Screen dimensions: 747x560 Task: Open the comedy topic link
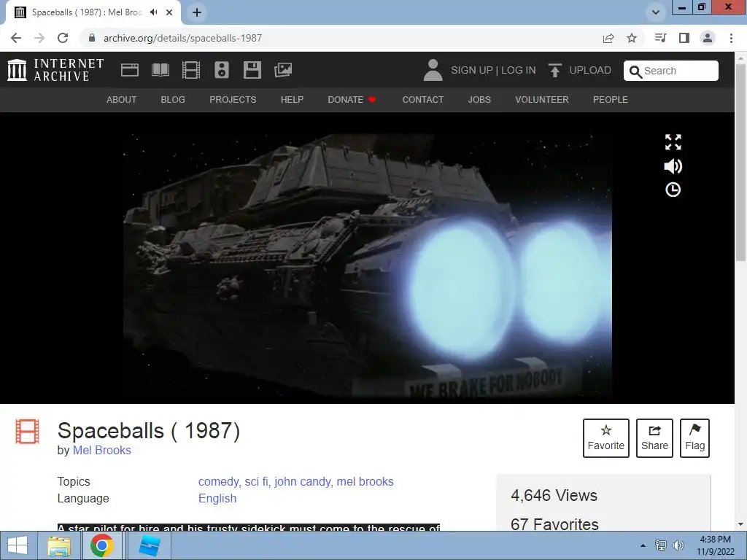click(218, 482)
